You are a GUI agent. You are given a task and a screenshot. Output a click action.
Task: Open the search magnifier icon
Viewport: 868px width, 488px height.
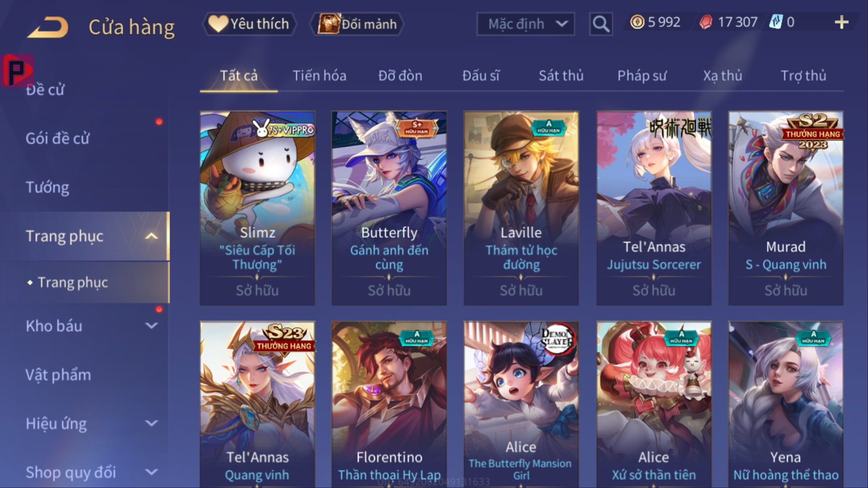coord(601,24)
